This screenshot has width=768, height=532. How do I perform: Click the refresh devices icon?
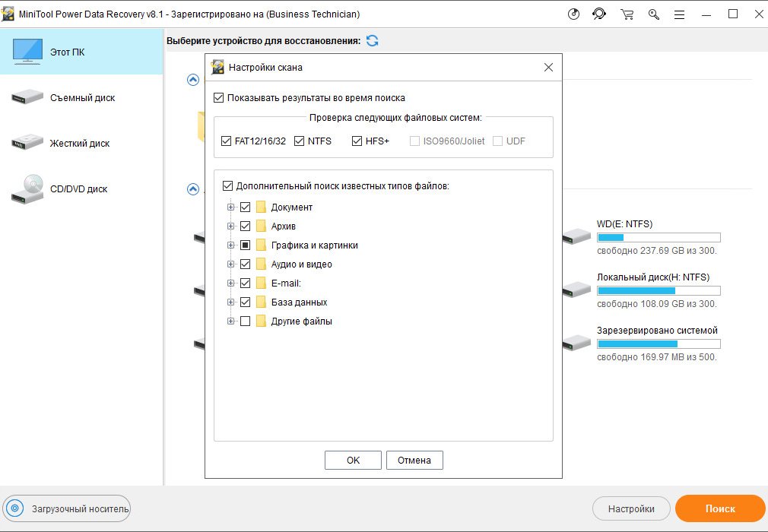(x=373, y=40)
